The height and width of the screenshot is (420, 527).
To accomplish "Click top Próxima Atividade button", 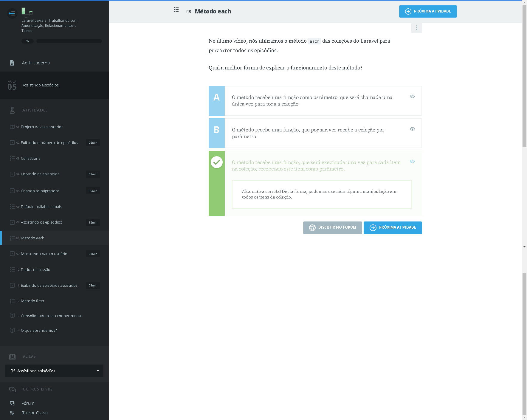I will (428, 11).
